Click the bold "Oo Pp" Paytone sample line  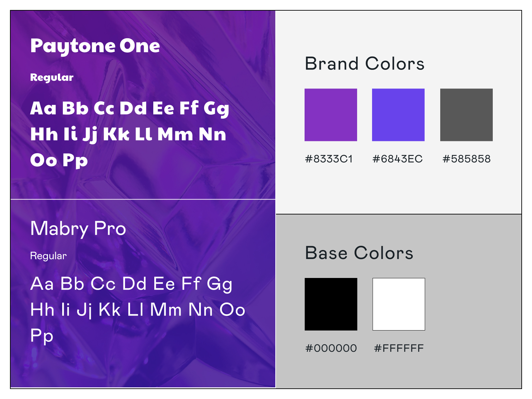click(59, 160)
